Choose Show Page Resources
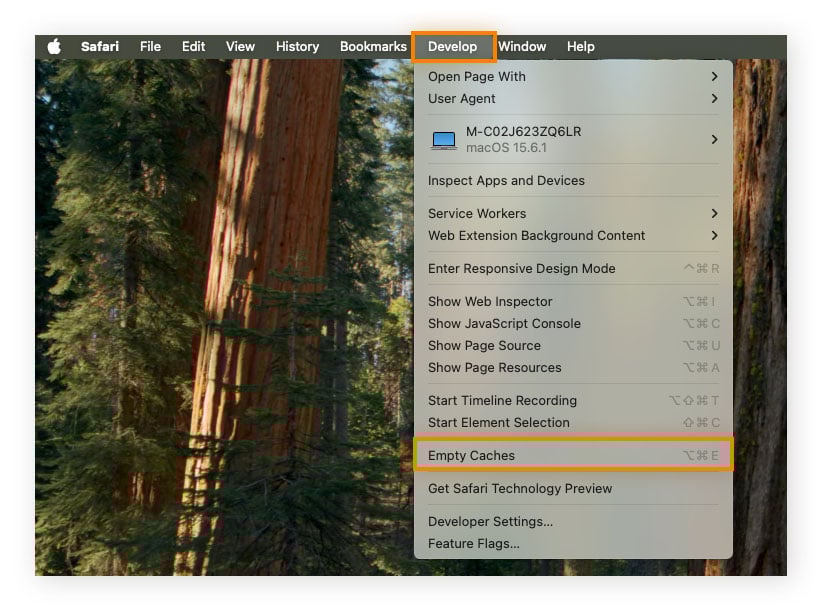822x611 pixels. 494,367
